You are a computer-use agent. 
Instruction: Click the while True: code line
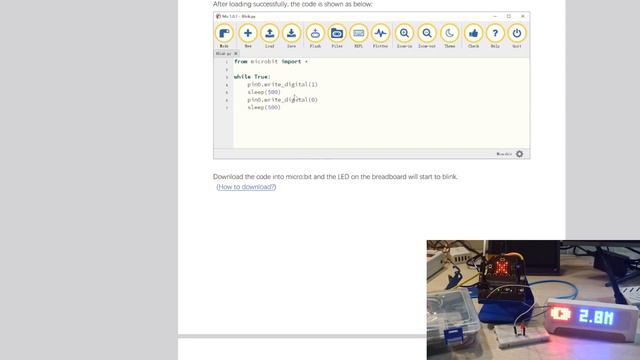click(x=252, y=77)
